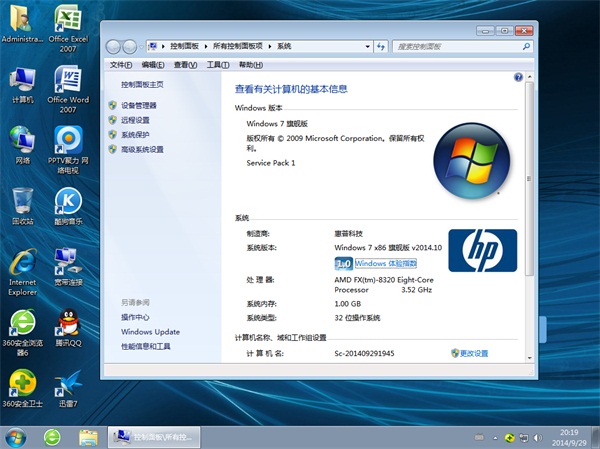600x449 pixels.
Task: Click the taskbar volume speaker icon
Action: coord(538,437)
